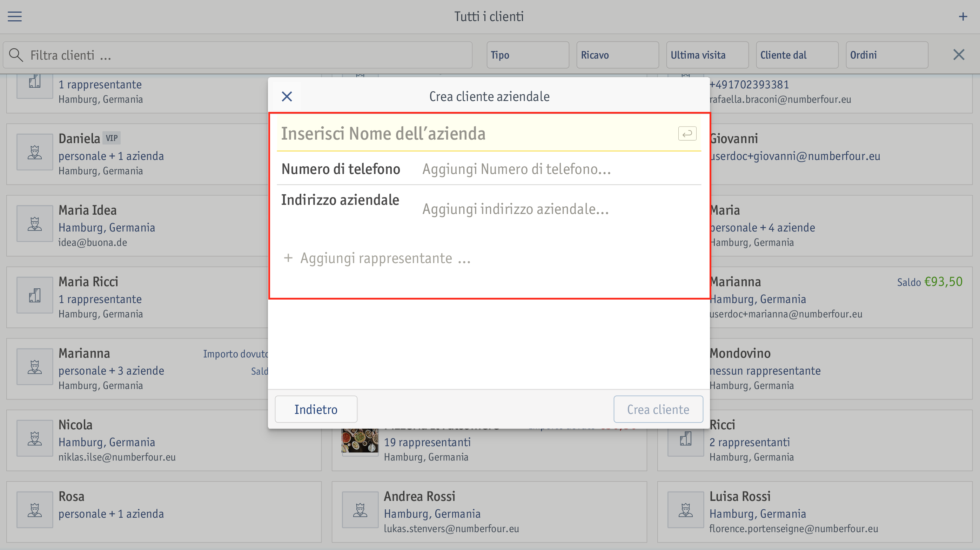Click email idea@buona.de
Screen dimensions: 980x550
tap(93, 242)
